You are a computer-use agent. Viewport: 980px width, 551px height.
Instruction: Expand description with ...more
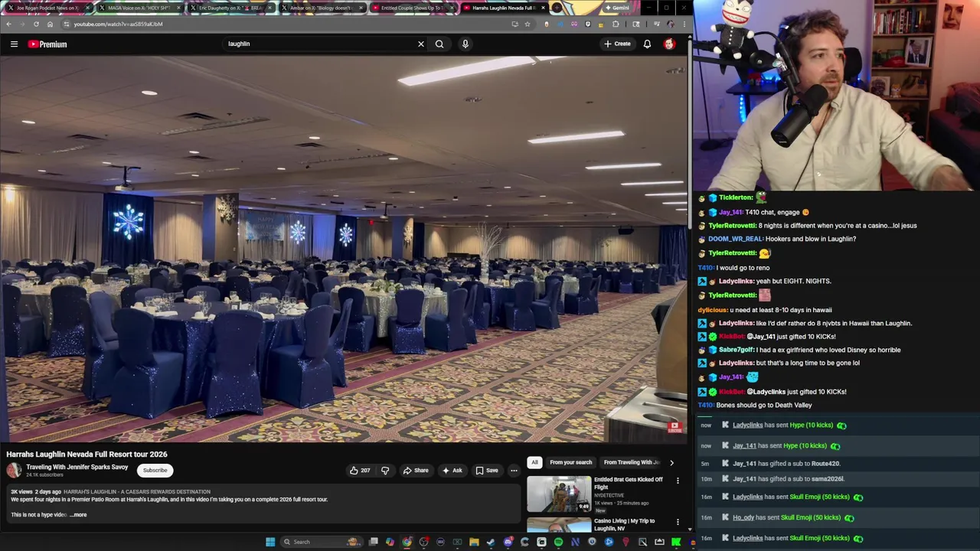pyautogui.click(x=78, y=515)
